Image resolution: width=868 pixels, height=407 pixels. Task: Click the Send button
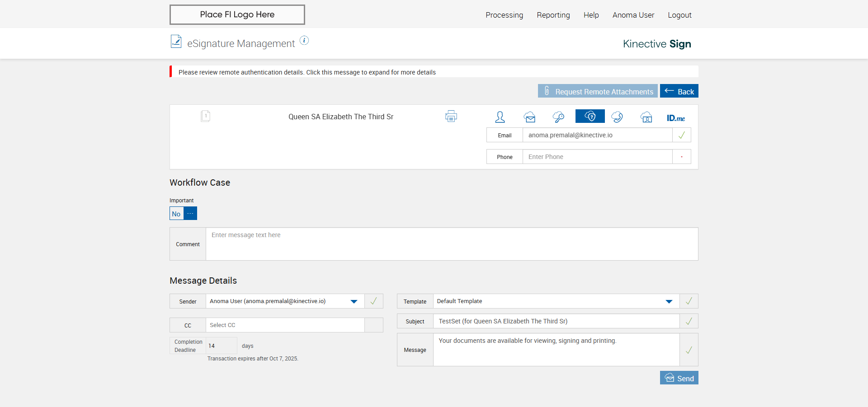(x=679, y=378)
